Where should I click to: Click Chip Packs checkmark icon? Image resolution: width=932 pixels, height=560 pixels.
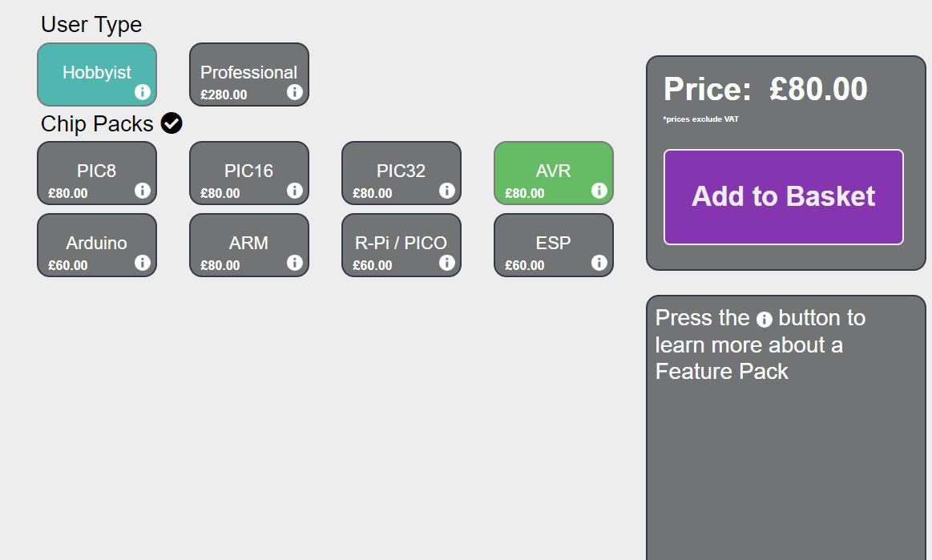(171, 123)
